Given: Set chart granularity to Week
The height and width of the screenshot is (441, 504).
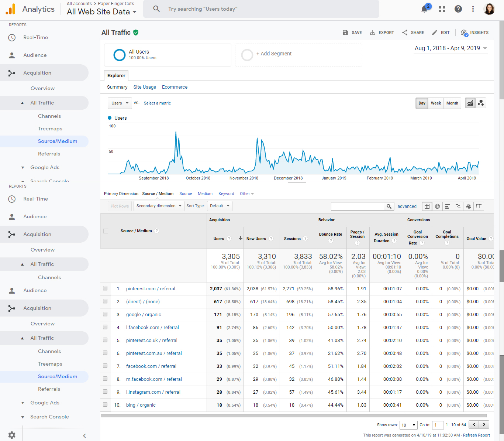Looking at the screenshot, I should point(436,103).
